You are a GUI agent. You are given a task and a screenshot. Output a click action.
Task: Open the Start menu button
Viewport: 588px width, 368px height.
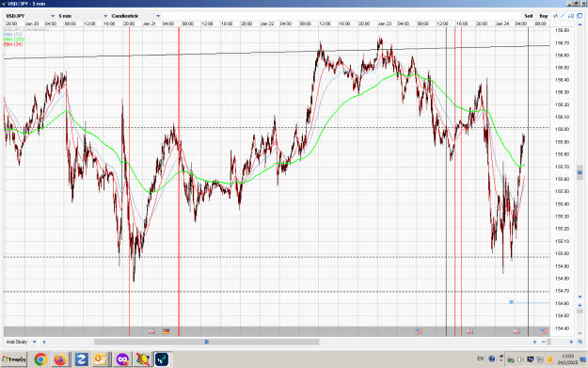[14, 360]
